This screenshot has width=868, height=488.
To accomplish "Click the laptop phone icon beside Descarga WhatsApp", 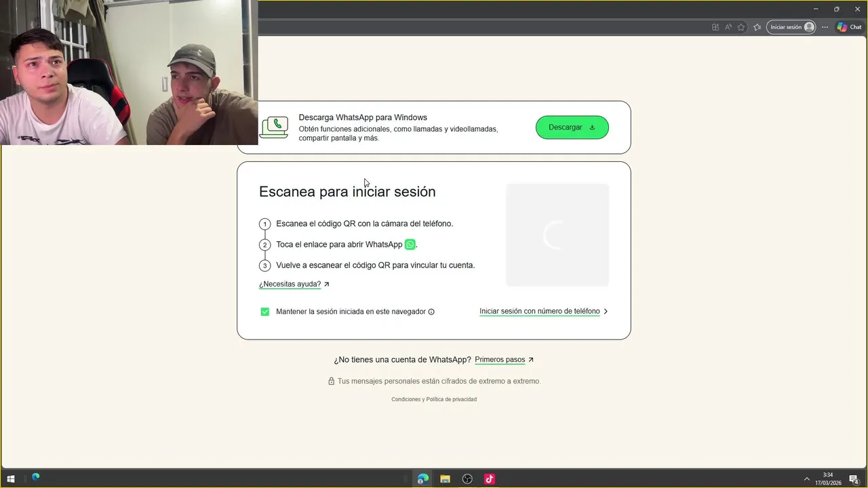I will [x=275, y=127].
